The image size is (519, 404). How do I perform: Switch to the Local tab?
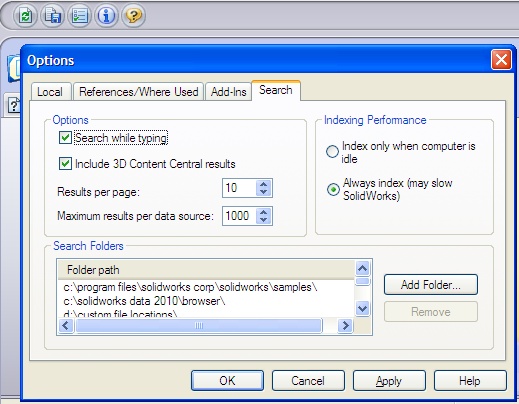pos(51,92)
